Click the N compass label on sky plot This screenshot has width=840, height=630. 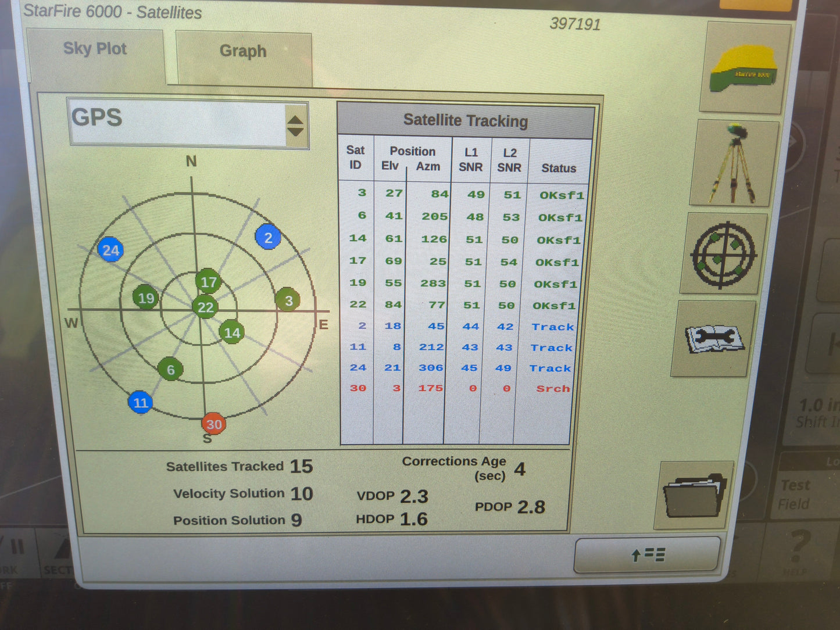[x=191, y=162]
